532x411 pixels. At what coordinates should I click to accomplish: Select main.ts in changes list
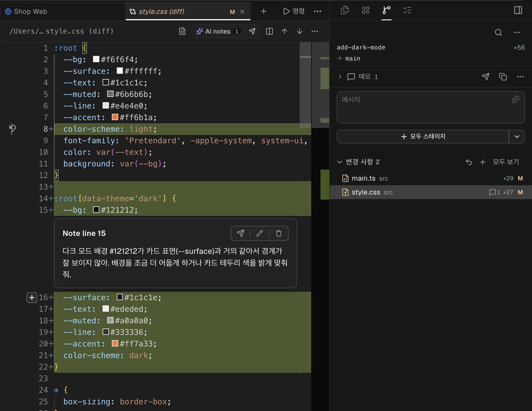coord(431,178)
